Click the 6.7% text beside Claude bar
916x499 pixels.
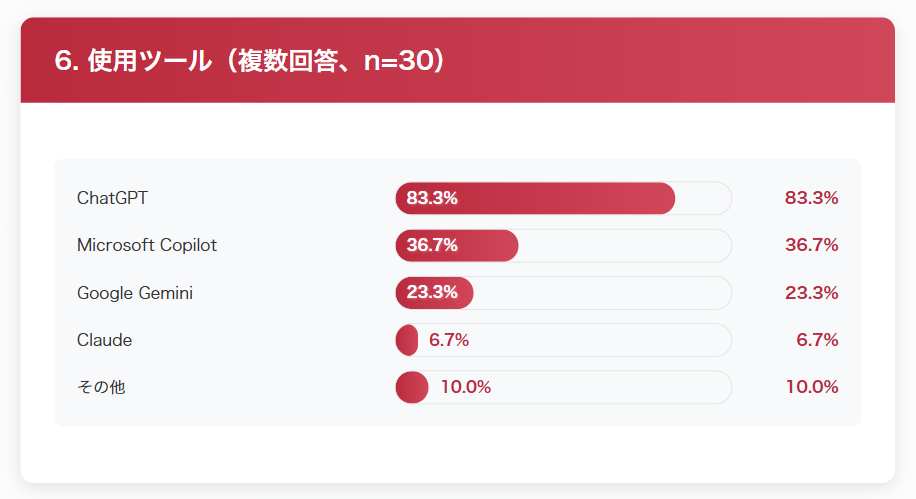[x=449, y=340]
